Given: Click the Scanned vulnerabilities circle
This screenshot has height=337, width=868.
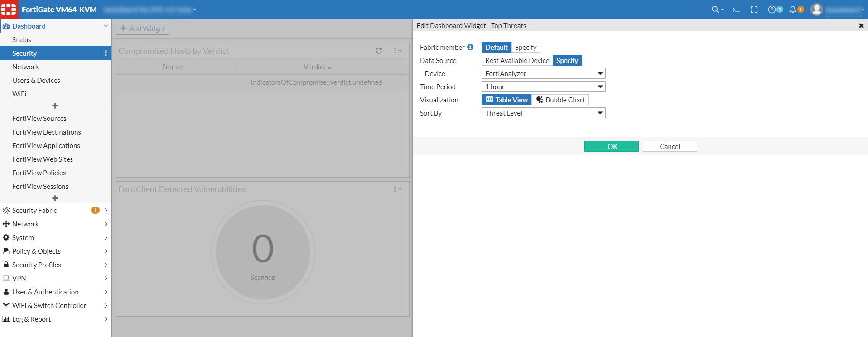Looking at the screenshot, I should click(x=263, y=252).
